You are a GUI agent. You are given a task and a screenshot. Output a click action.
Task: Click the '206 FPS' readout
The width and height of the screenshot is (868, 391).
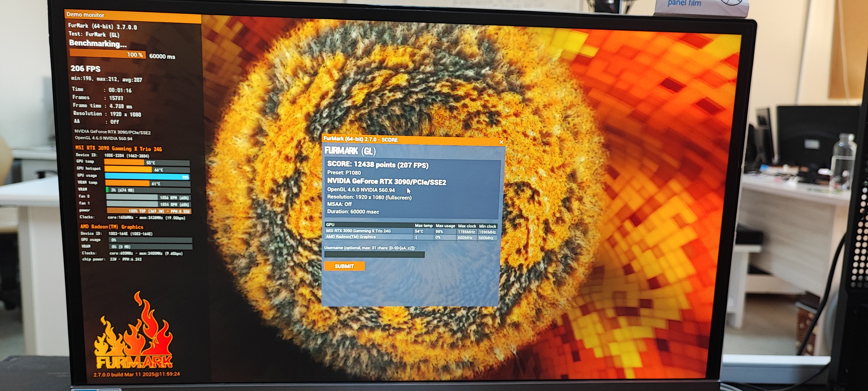pos(85,68)
